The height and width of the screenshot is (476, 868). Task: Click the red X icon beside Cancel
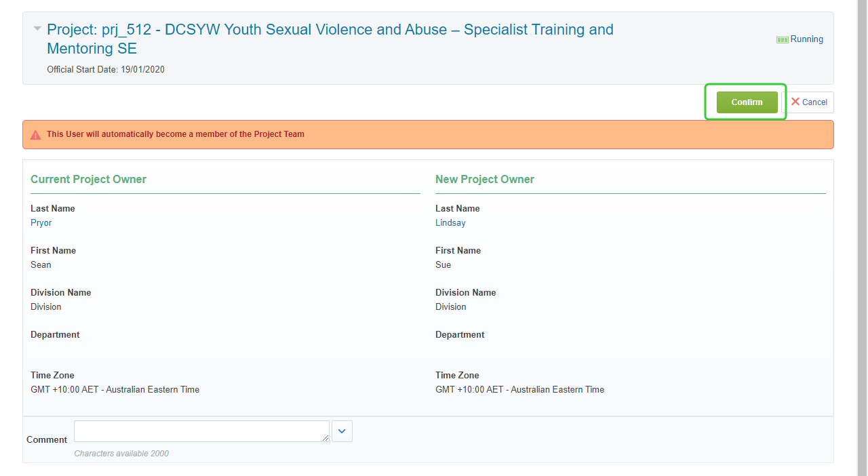click(x=795, y=102)
